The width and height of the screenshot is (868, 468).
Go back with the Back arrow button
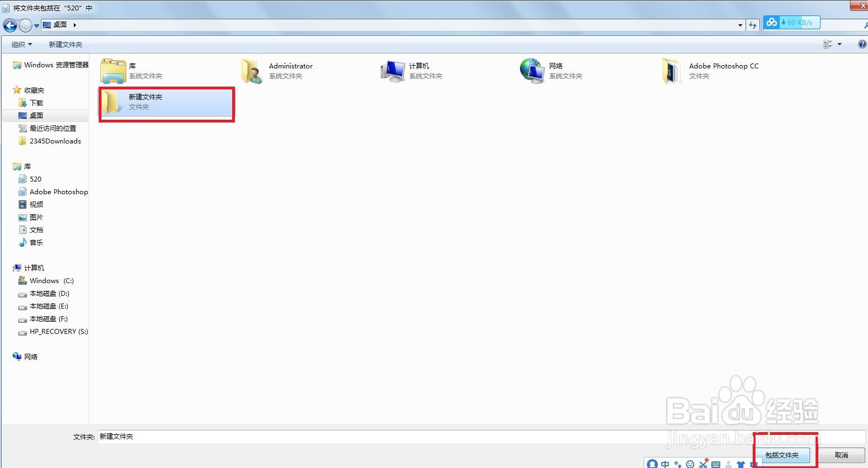coord(10,25)
